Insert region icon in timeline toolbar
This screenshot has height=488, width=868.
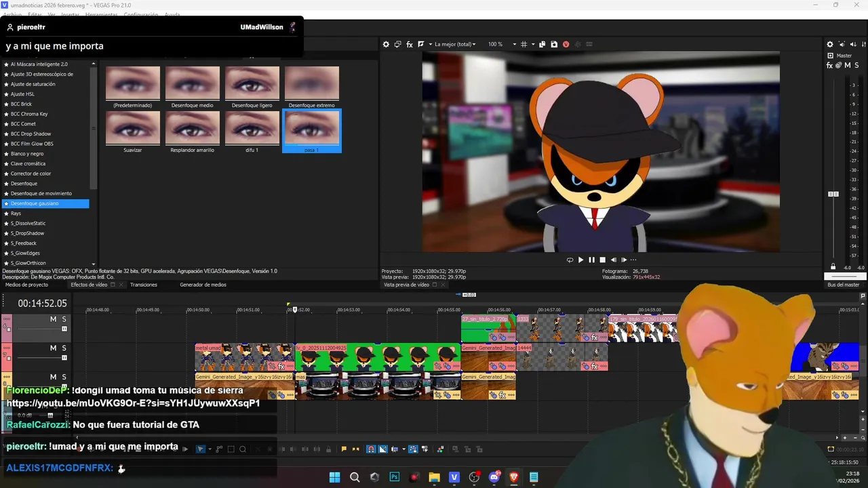pos(355,449)
